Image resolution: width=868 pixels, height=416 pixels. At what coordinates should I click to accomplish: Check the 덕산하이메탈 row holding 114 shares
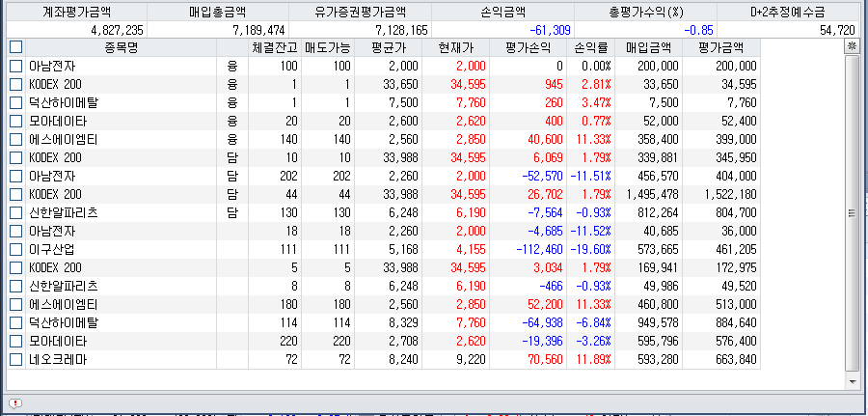pos(15,322)
